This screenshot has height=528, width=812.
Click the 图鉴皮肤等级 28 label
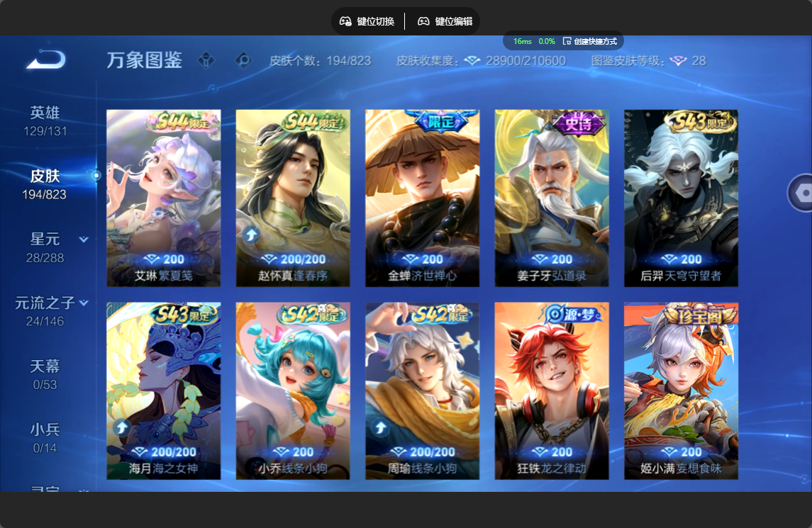(x=648, y=61)
